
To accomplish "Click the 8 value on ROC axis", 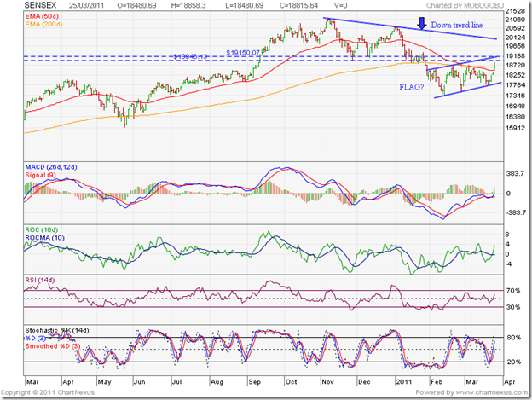I will click(507, 235).
